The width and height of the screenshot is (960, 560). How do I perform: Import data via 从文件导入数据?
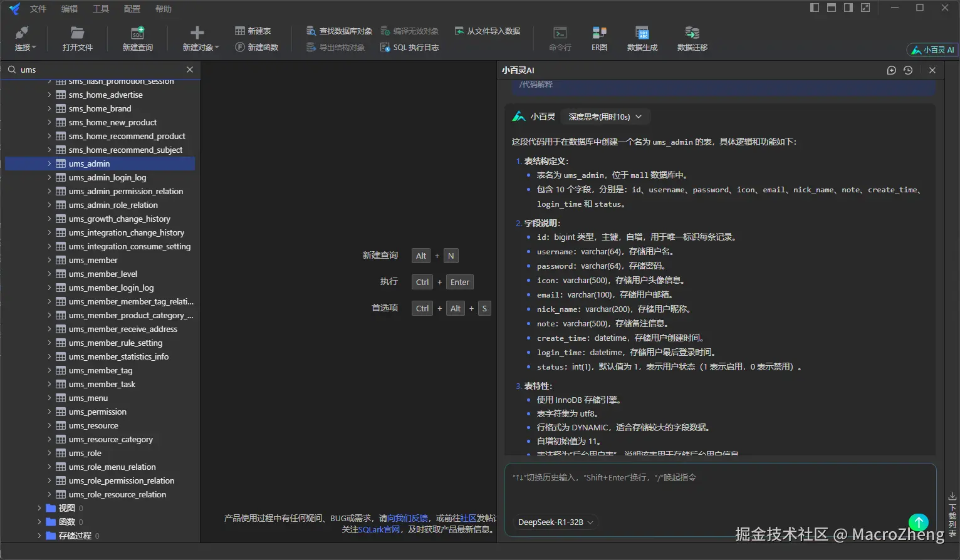click(487, 31)
